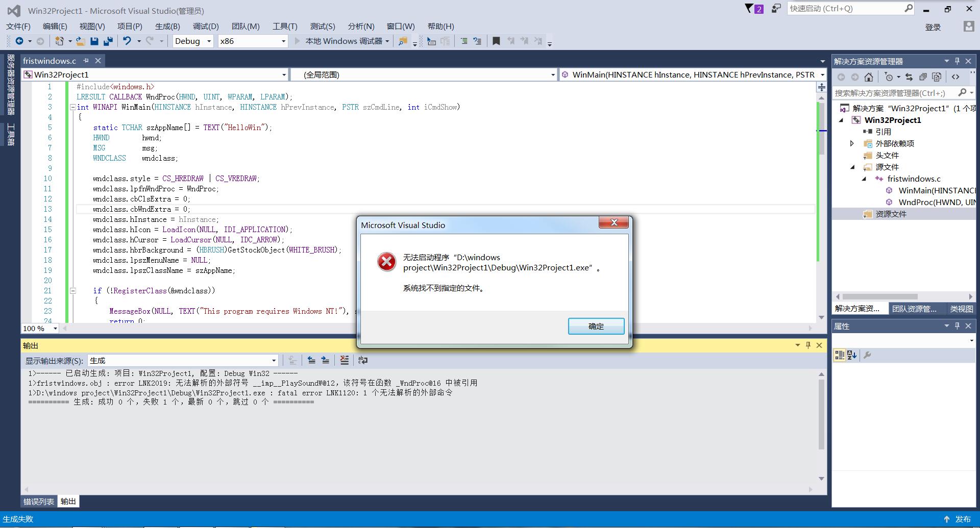This screenshot has width=980, height=528.
Task: Click the Quick Launch search field
Action: coord(851,9)
